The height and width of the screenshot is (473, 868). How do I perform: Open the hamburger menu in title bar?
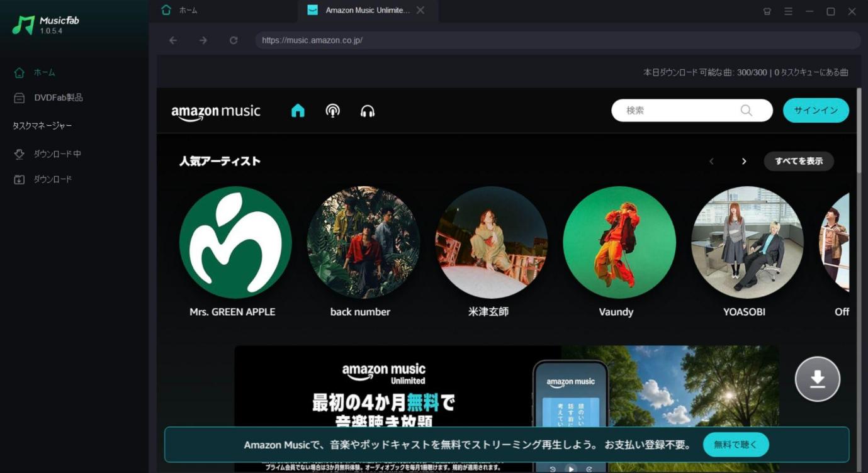tap(788, 11)
